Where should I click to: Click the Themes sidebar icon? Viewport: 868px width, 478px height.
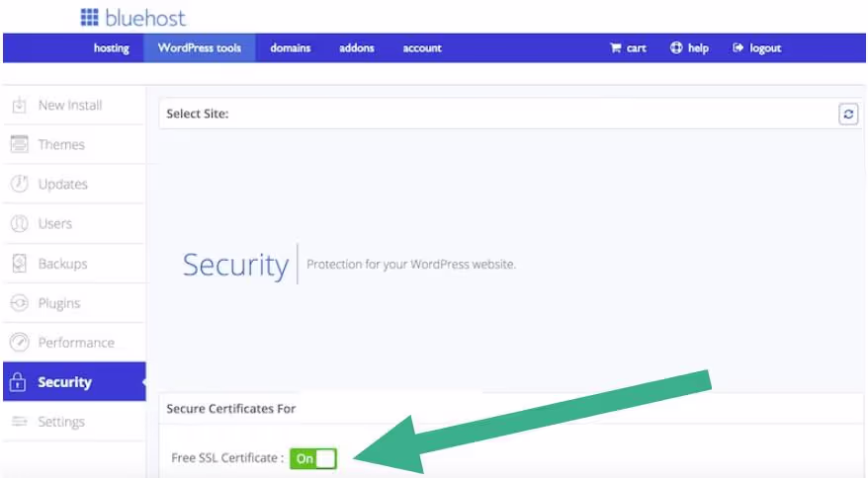[x=20, y=144]
